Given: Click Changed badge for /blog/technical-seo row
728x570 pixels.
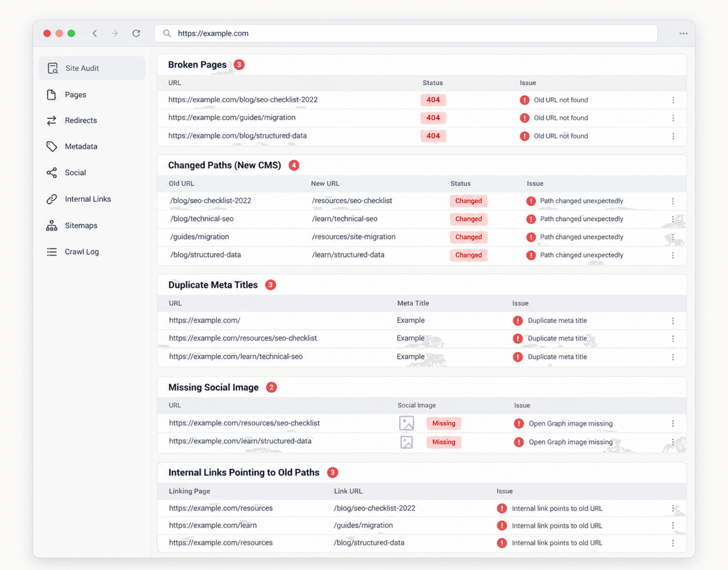Looking at the screenshot, I should (x=469, y=219).
